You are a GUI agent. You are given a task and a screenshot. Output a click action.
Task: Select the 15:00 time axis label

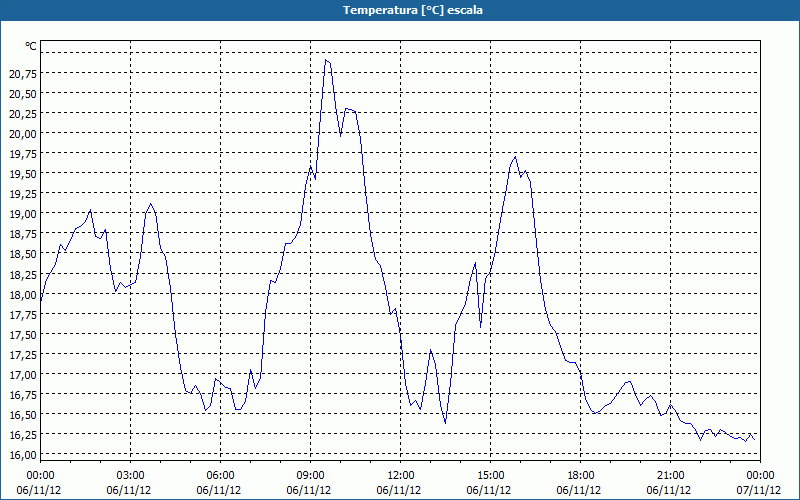click(x=490, y=476)
